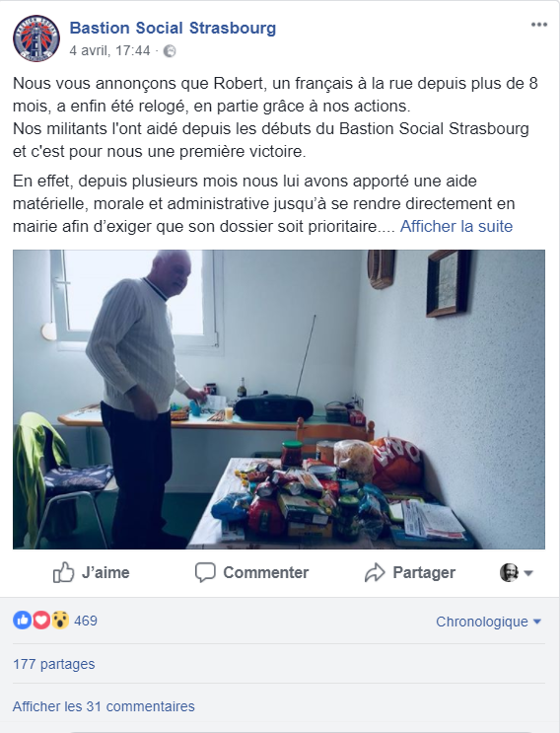Open the Chronologique sort dropdown
Screen dimensions: 560x733
tap(488, 622)
